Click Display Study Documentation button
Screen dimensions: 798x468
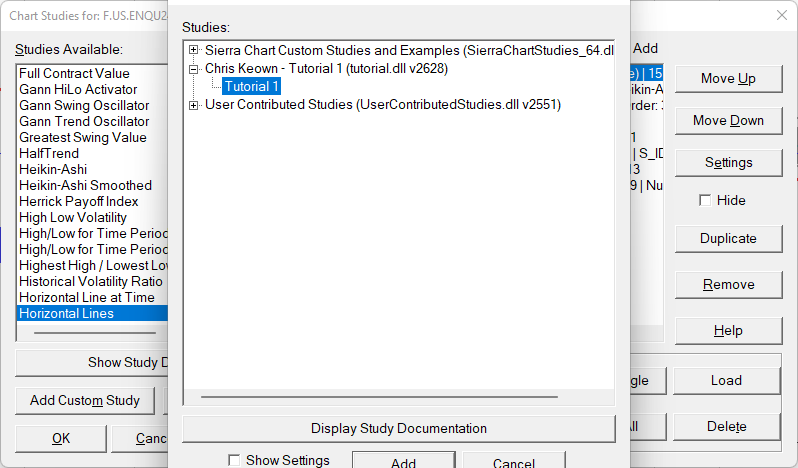click(x=398, y=428)
